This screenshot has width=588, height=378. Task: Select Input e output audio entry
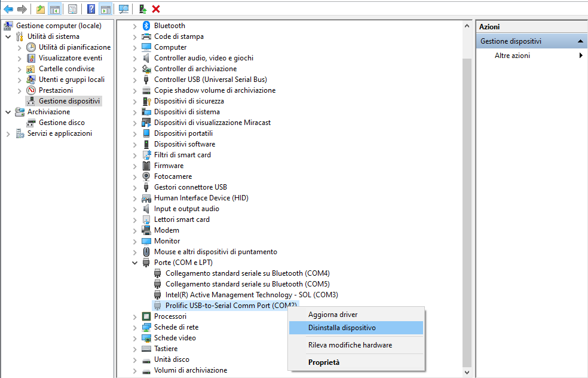pyautogui.click(x=187, y=209)
